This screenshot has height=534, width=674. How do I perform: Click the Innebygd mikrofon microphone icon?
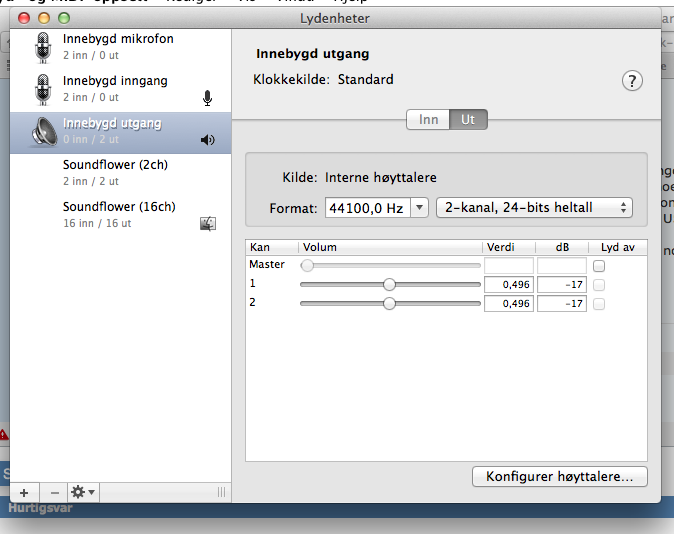pos(43,48)
